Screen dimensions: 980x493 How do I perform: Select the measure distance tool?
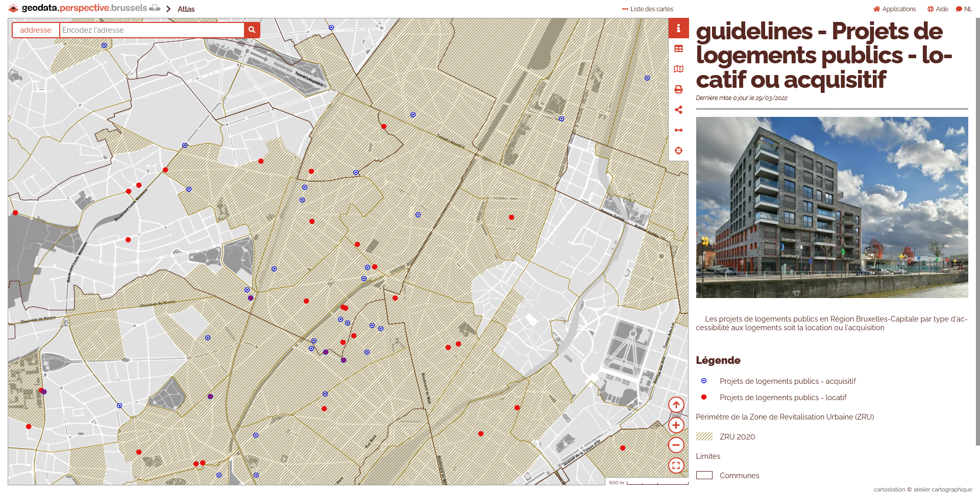(x=678, y=130)
